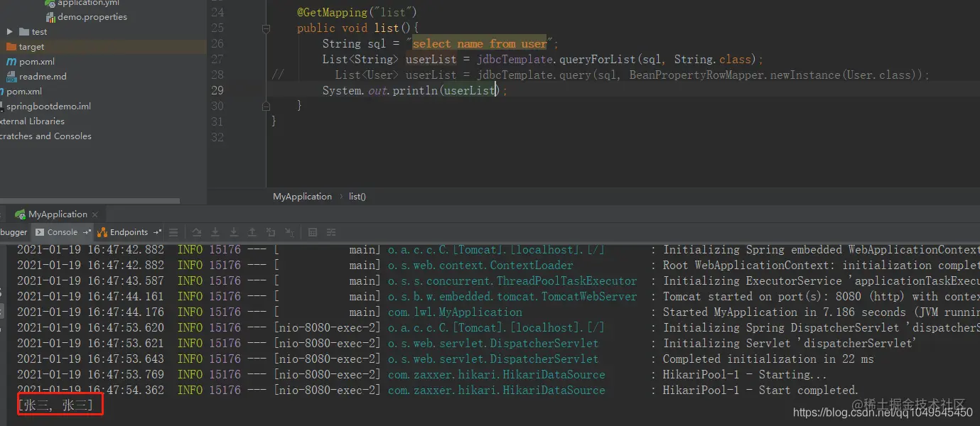Click the Markdown icon beside readme.md
The height and width of the screenshot is (426, 980).
11,77
